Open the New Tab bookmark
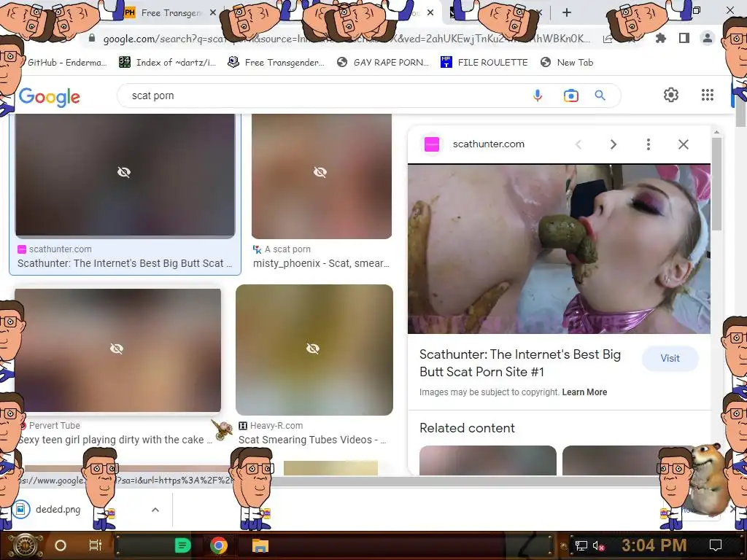This screenshot has width=747, height=560. (567, 63)
